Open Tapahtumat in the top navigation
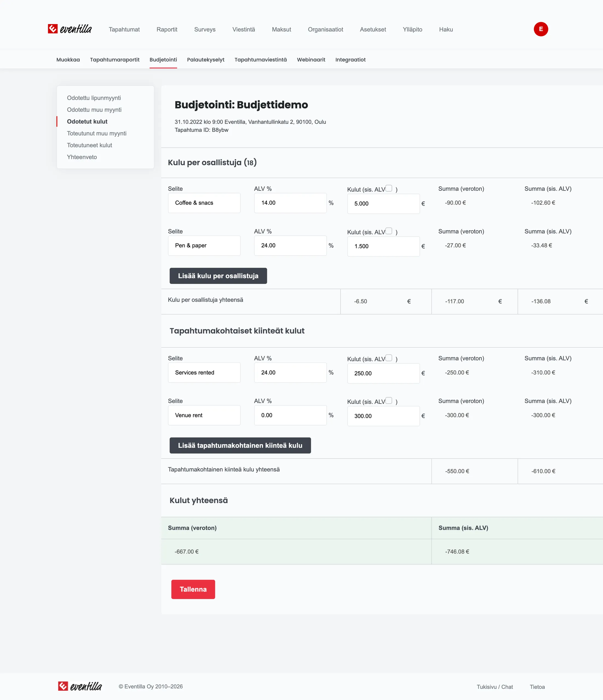 click(124, 29)
